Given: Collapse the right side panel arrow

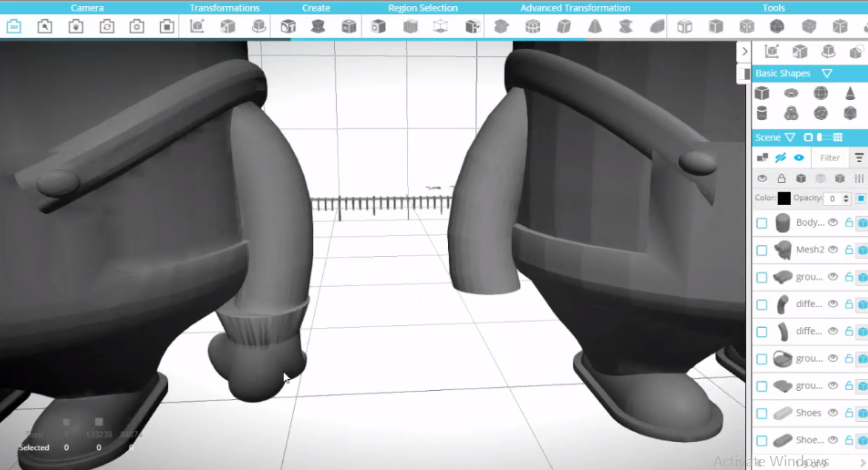Looking at the screenshot, I should [744, 51].
